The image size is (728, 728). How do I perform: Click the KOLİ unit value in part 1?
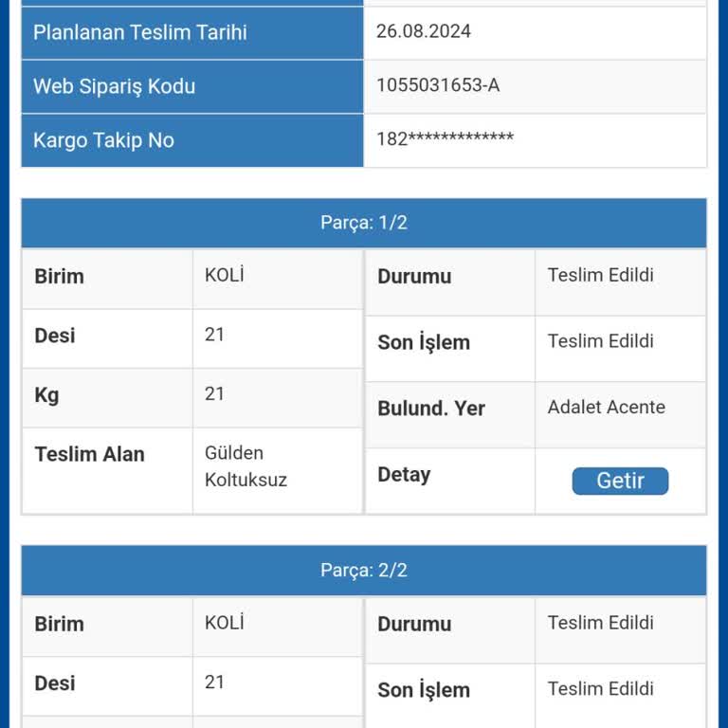click(225, 275)
